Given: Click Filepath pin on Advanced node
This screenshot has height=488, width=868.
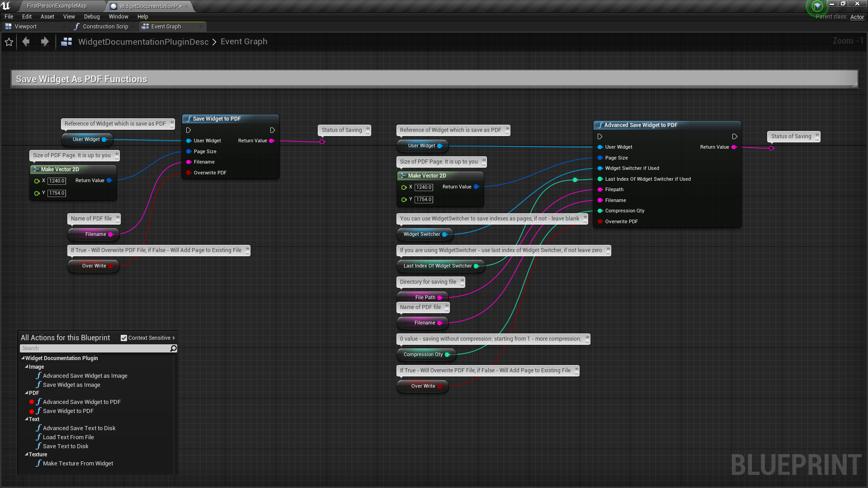Looking at the screenshot, I should coord(600,190).
